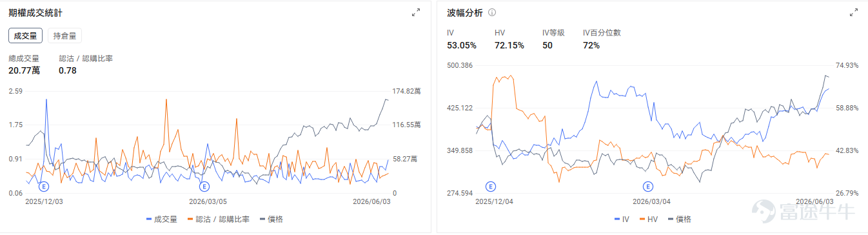Screen dimensions: 868x235
Task: Click the 2026/03/04 date axis label
Action: 651,201
